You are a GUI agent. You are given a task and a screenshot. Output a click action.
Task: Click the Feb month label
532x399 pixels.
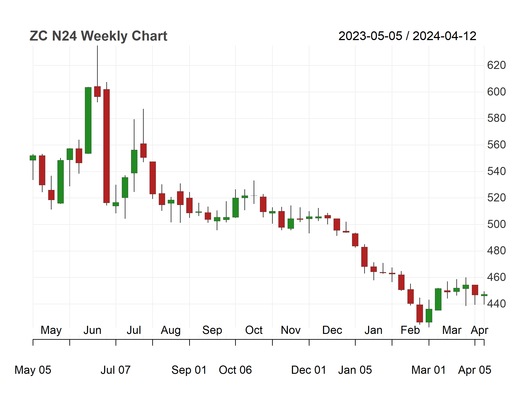410,330
